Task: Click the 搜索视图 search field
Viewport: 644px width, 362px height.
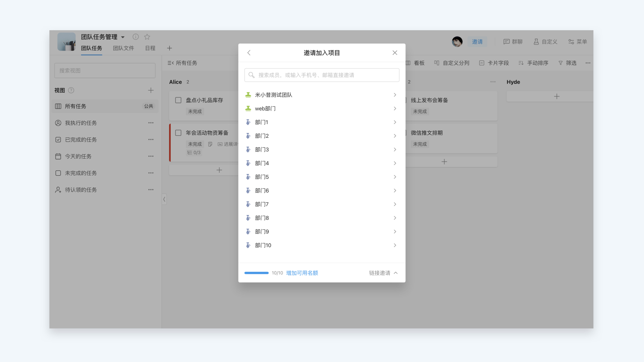Action: (105, 70)
